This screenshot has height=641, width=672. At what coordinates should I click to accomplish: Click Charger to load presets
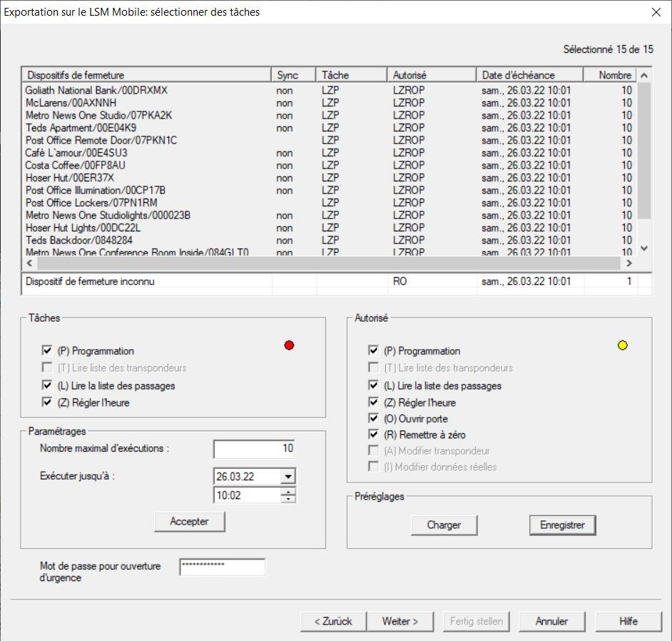point(444,525)
